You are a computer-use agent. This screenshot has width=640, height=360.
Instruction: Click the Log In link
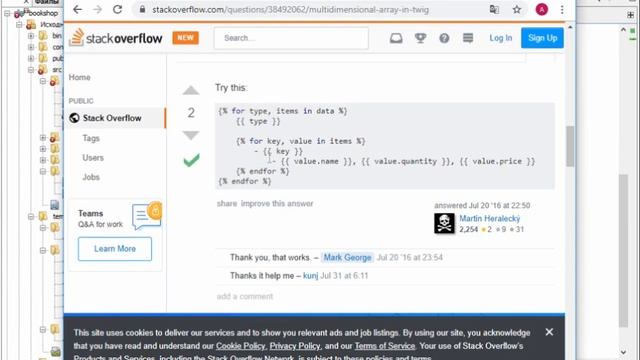pyautogui.click(x=500, y=38)
